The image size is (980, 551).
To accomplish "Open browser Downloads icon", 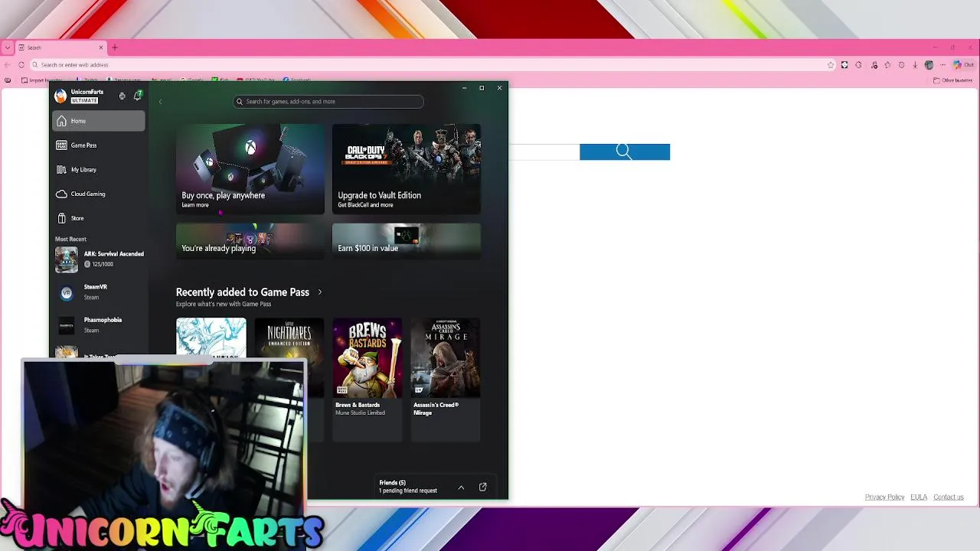I will point(915,65).
